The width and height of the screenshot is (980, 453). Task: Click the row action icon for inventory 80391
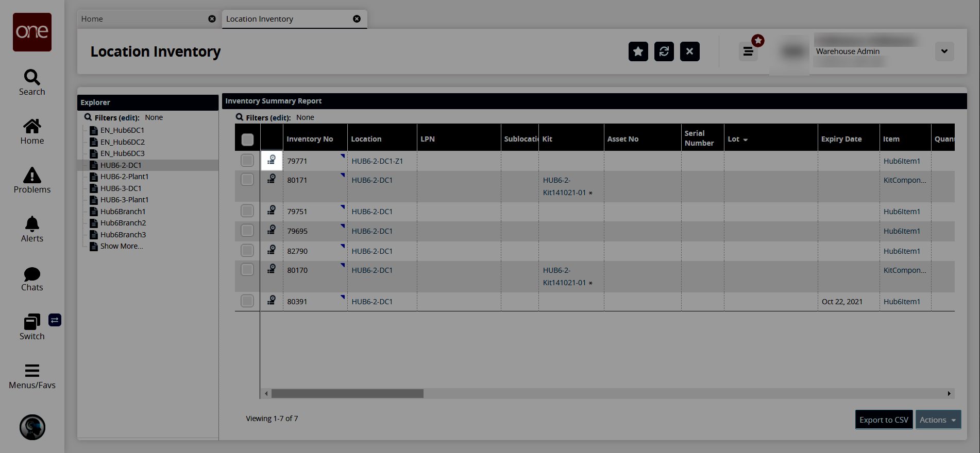coord(272,301)
